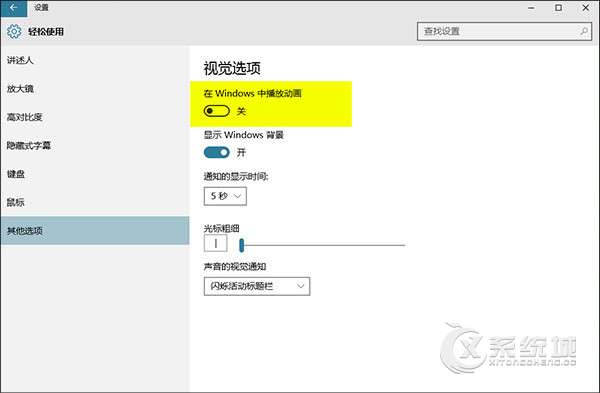Screen dimensions: 600x393
Task: Open the 键盘 settings page
Action: click(x=95, y=174)
